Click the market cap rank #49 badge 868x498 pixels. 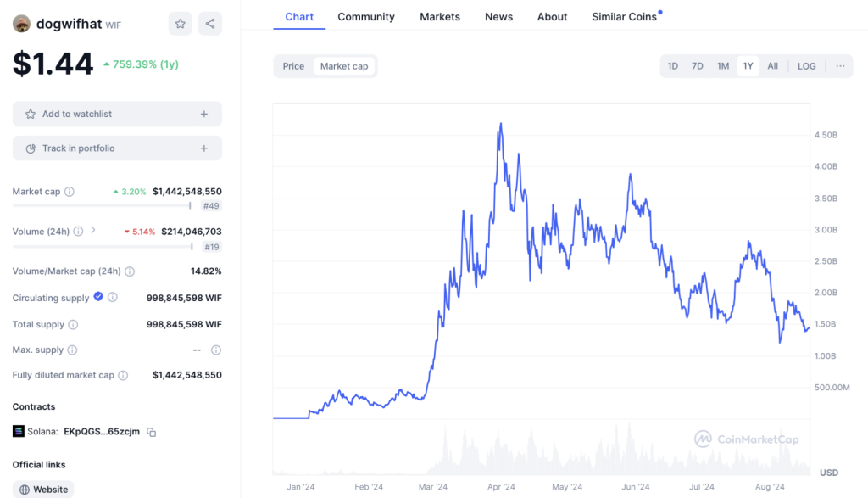pos(211,206)
